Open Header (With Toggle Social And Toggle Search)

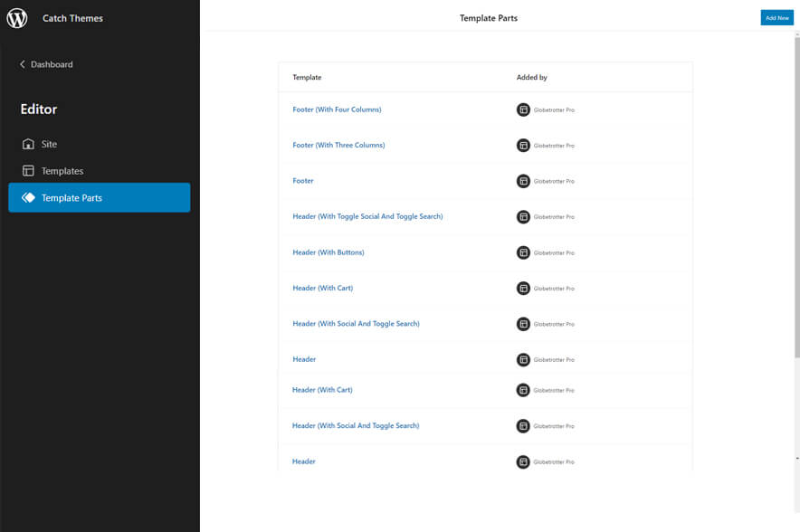point(367,216)
